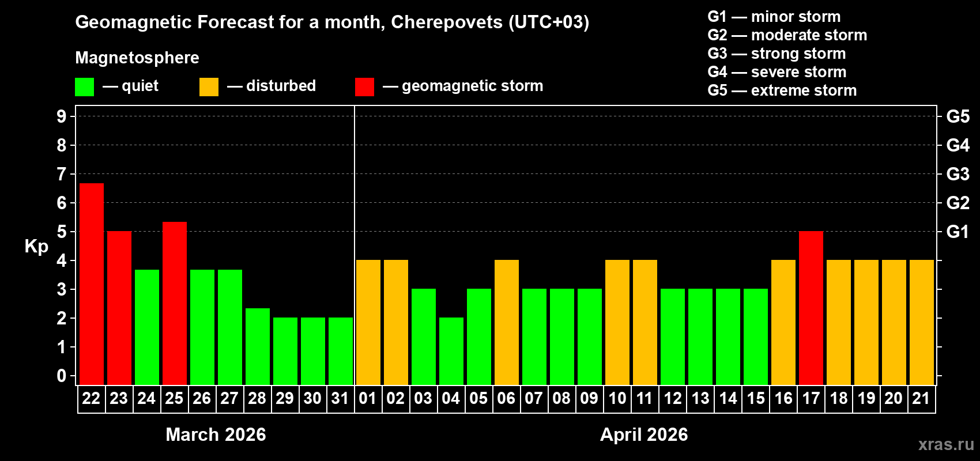Click date label 08 on the axis

click(561, 399)
